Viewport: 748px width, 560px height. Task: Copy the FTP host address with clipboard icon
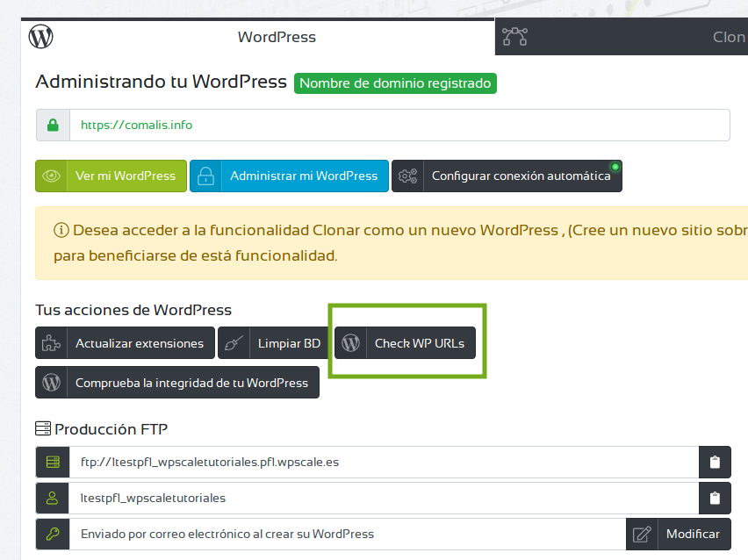(x=715, y=463)
